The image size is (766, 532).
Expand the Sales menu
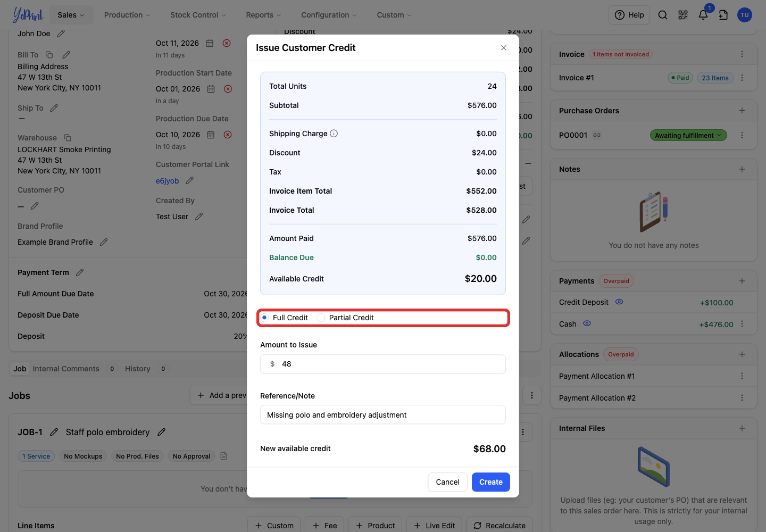click(x=71, y=15)
